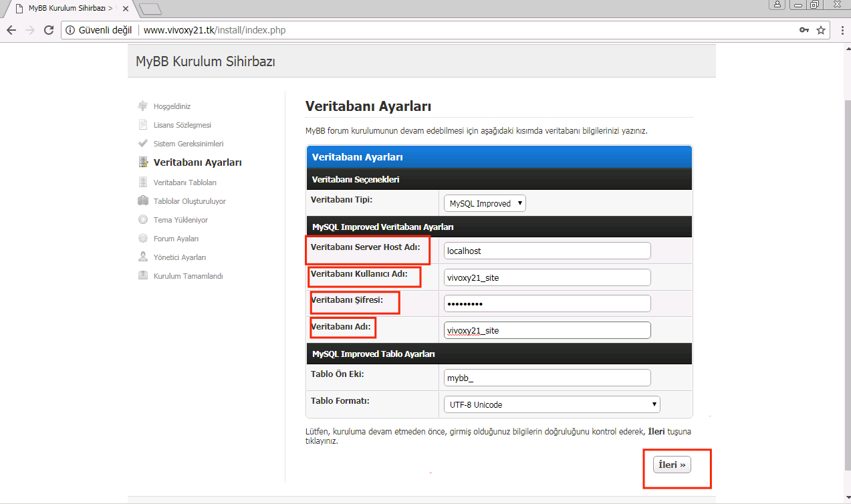This screenshot has width=851, height=504.
Task: Click Tema Yükleniyor step label
Action: (180, 220)
